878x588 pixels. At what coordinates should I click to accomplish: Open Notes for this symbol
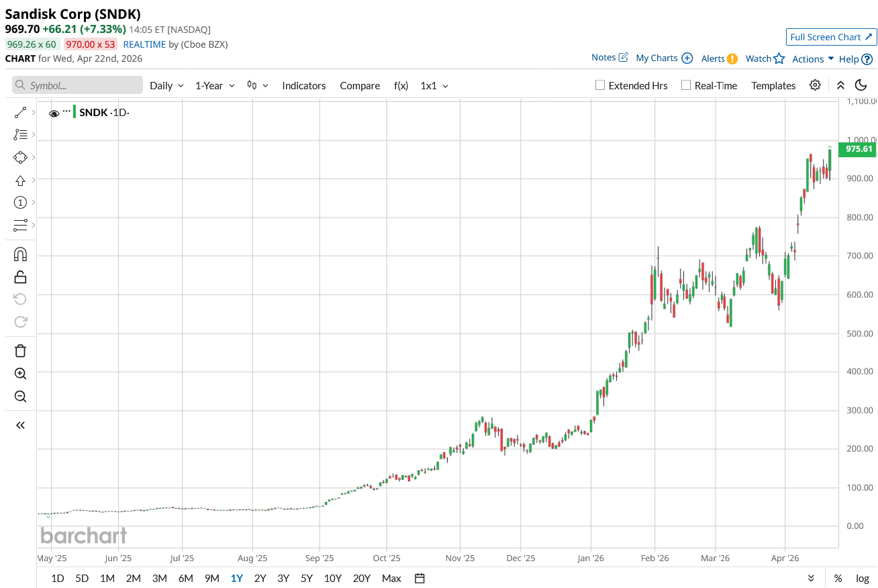pos(609,58)
